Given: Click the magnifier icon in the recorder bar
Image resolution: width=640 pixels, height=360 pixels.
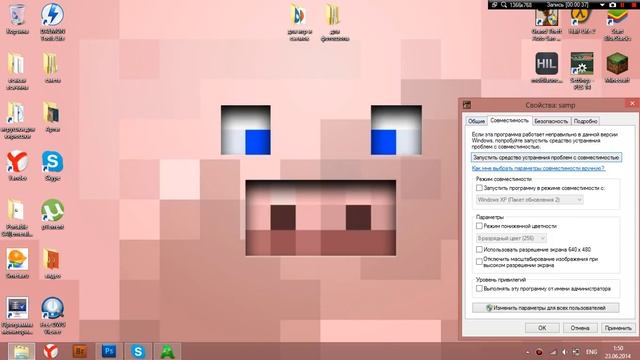Looking at the screenshot, I should pyautogui.click(x=504, y=4).
